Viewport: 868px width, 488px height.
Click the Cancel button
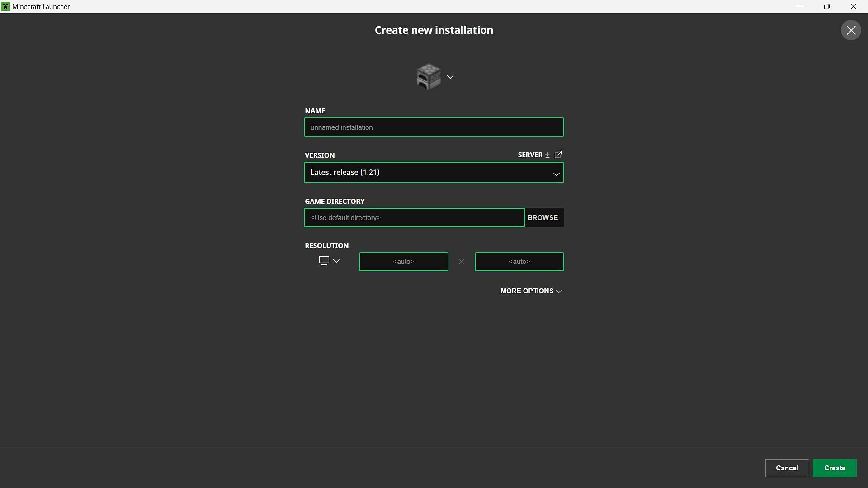click(787, 468)
